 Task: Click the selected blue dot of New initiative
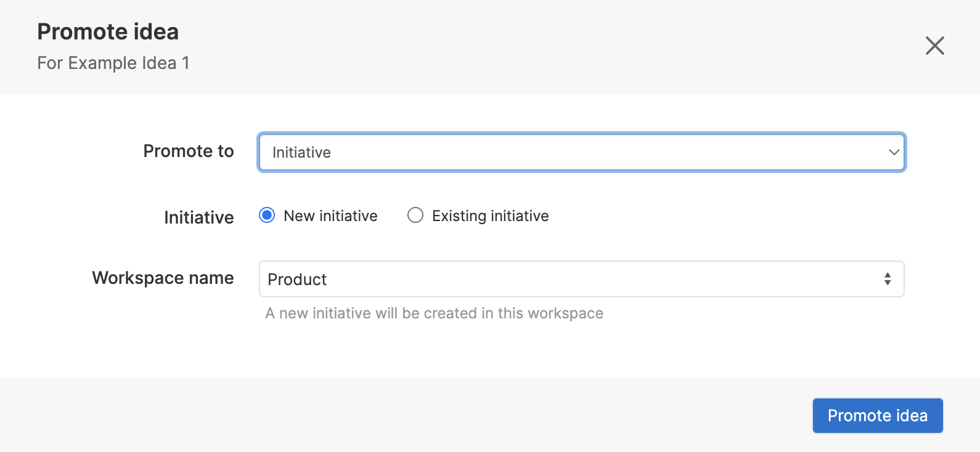tap(267, 216)
